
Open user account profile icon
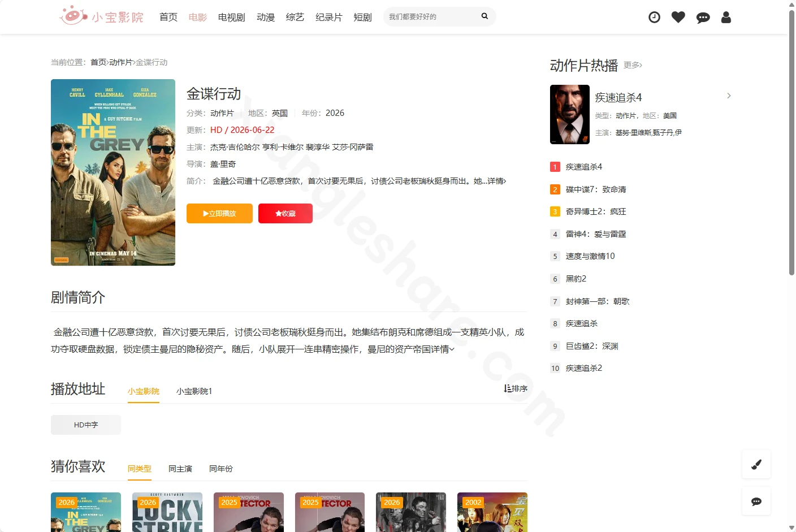(726, 18)
